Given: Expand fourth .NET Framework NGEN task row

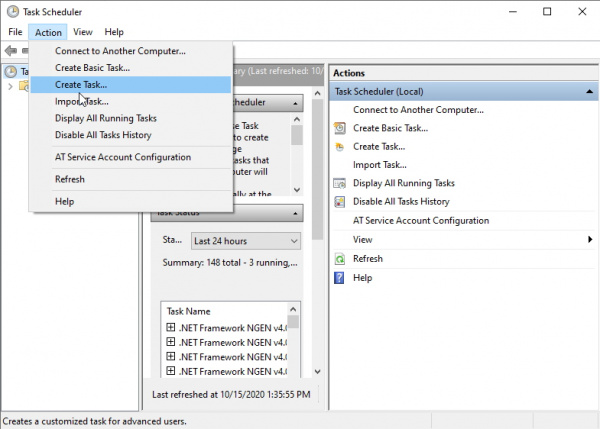Looking at the screenshot, I should click(171, 371).
